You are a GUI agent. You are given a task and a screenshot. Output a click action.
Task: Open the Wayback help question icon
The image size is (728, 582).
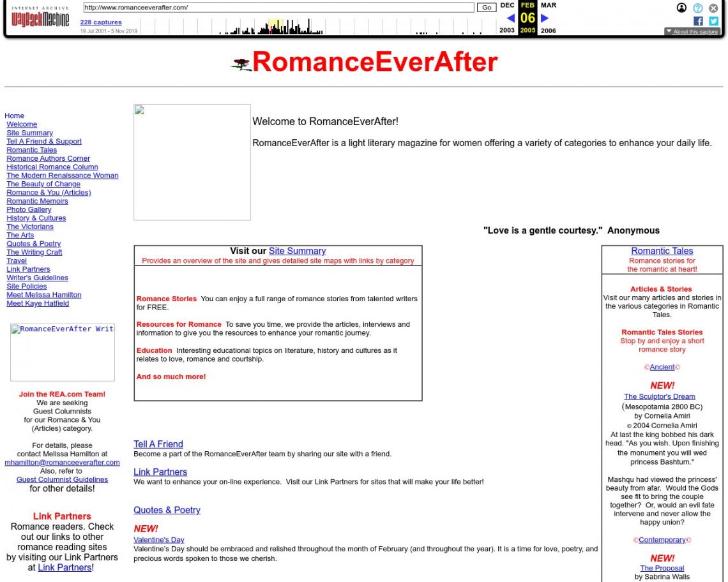click(x=697, y=8)
